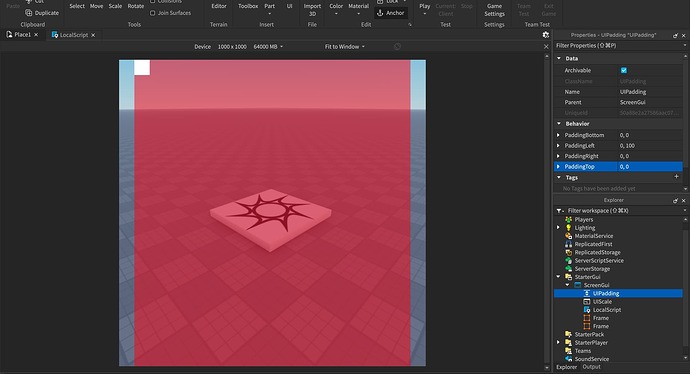Click the ScreenGui icon in Explorer
This screenshot has width=690, height=374.
click(578, 285)
